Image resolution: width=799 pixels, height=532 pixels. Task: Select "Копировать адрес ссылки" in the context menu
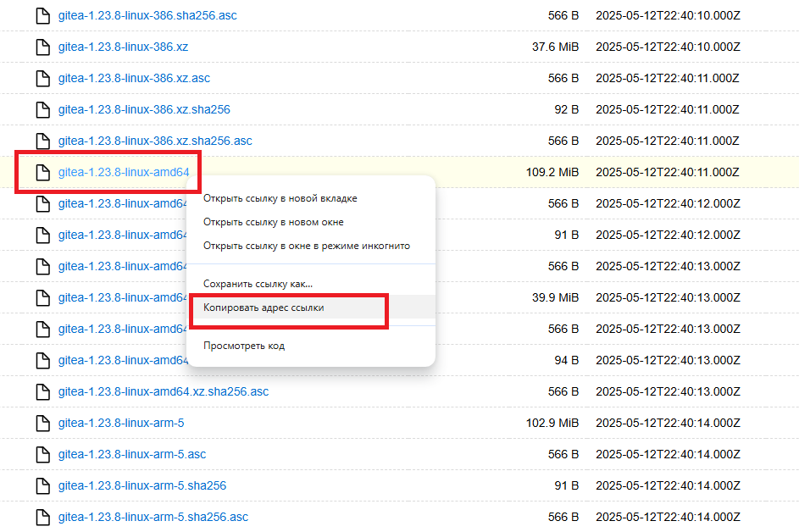pyautogui.click(x=312, y=308)
